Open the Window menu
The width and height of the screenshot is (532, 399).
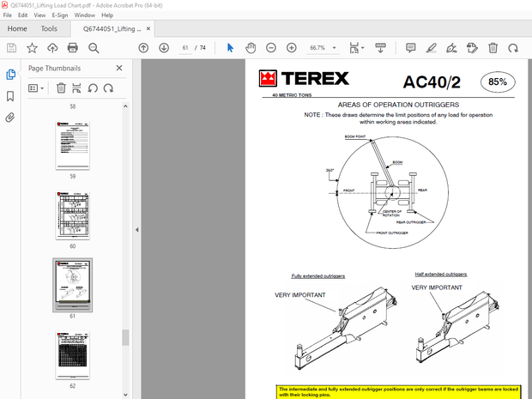coord(84,15)
